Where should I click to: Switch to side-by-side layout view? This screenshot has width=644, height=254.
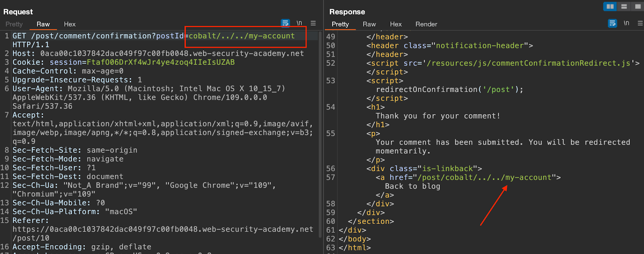coord(610,6)
